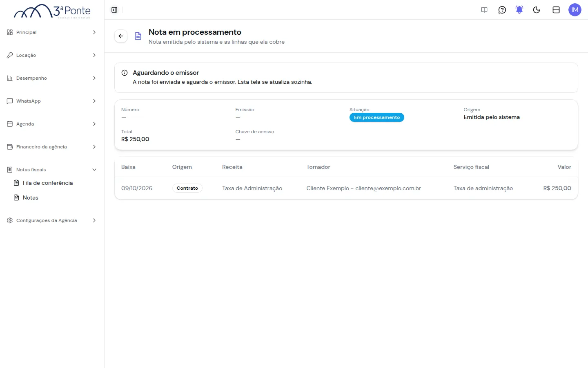Viewport: 588px width, 368px height.
Task: Click the Receita column header
Action: [x=232, y=167]
